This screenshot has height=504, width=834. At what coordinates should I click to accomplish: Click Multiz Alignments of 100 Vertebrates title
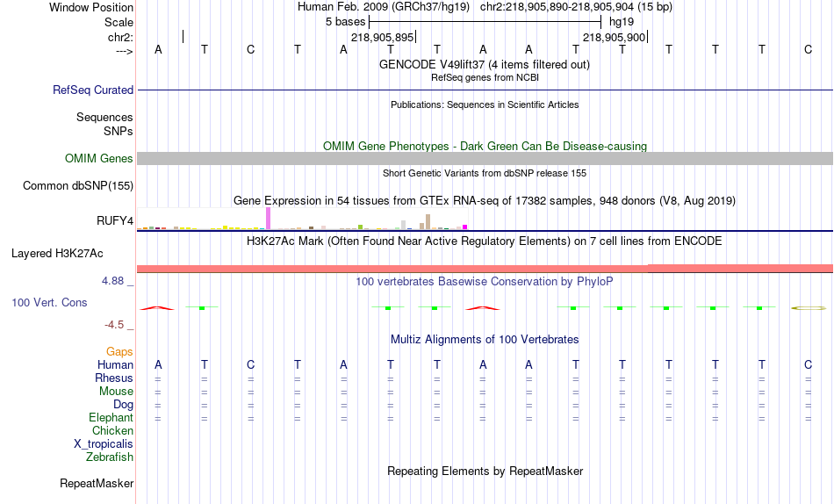(485, 339)
